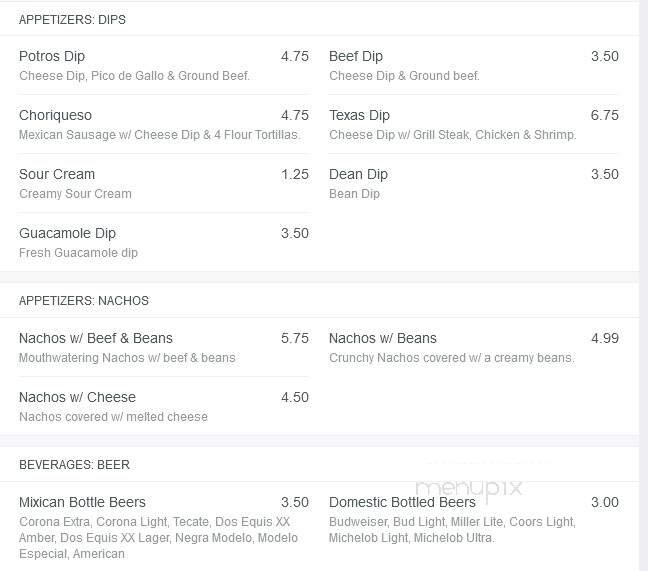The height and width of the screenshot is (571, 648).
Task: Click the 6.75 price for Texas Dip
Action: [604, 115]
